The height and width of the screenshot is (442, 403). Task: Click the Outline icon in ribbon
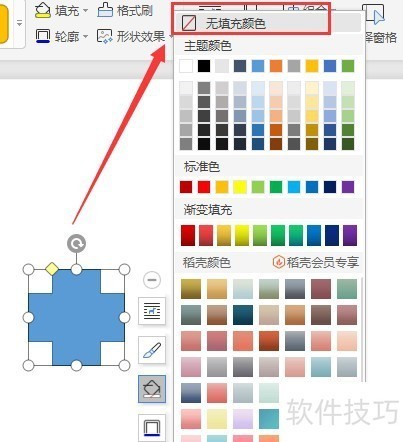[43, 36]
